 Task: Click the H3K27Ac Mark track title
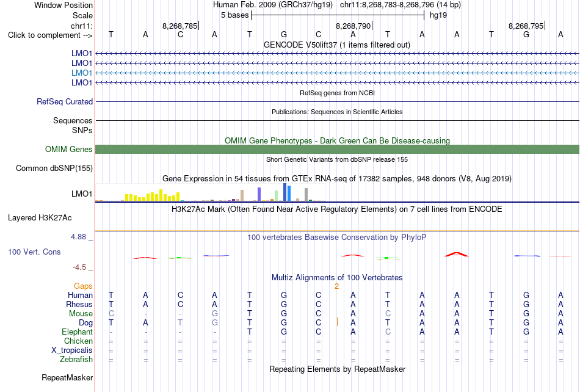pos(337,209)
